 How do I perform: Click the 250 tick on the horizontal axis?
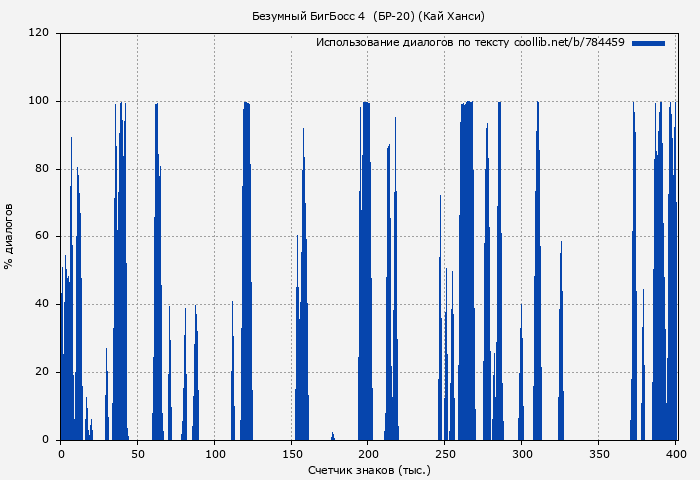coord(445,454)
